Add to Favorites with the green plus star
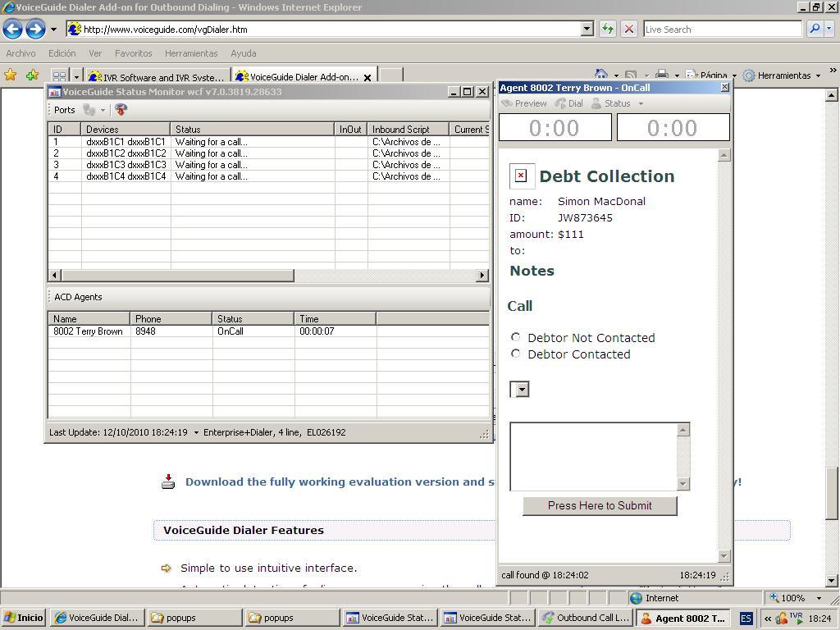The width and height of the screenshot is (840, 630). click(x=32, y=75)
